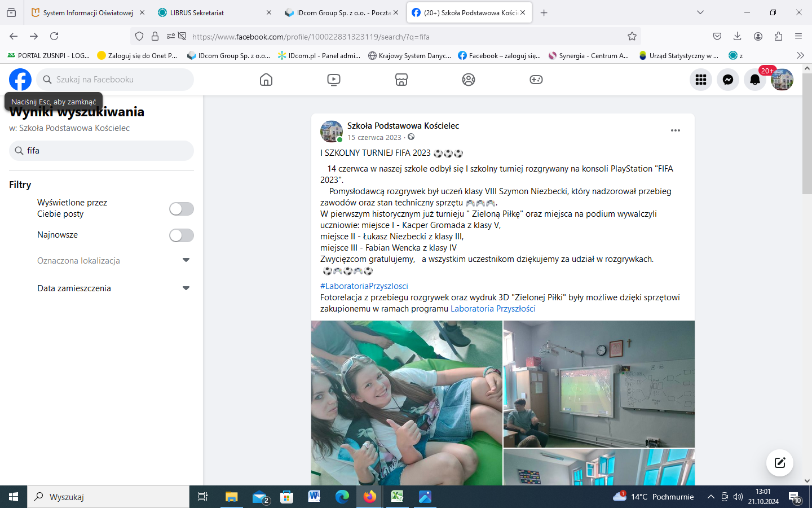Switch to System Informacji Oświatowej tab
The image size is (812, 508).
[88, 12]
